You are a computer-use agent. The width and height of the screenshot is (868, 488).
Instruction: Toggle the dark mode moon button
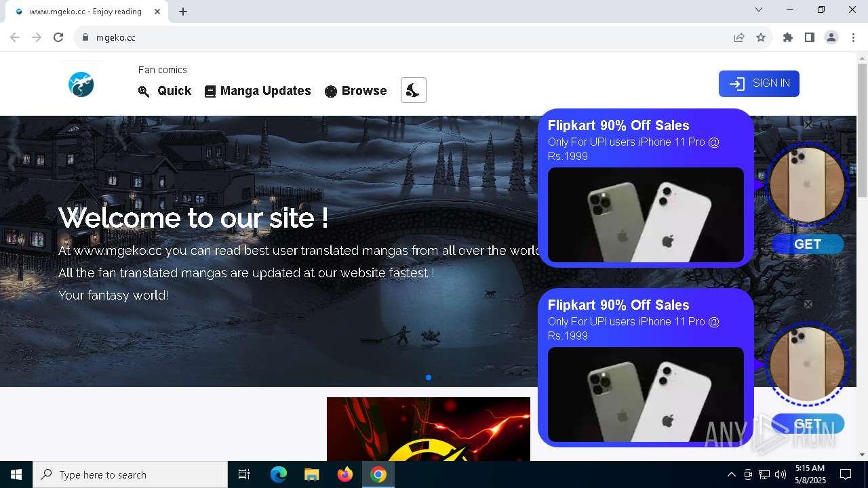(x=414, y=90)
